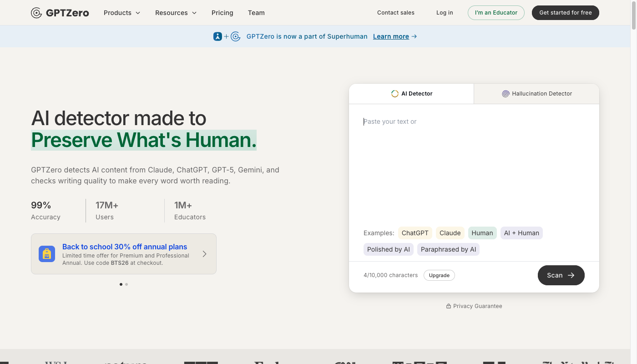Image resolution: width=637 pixels, height=364 pixels.
Task: Click the GPTZero logo icon
Action: point(36,13)
